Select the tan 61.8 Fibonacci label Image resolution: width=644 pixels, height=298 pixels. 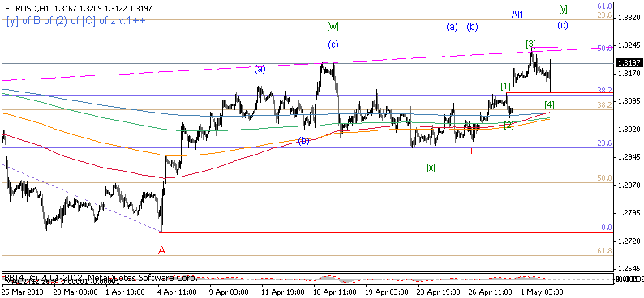[604, 250]
